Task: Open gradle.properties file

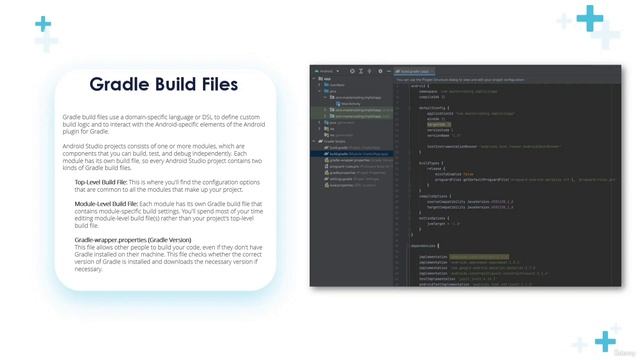Action: point(355,173)
